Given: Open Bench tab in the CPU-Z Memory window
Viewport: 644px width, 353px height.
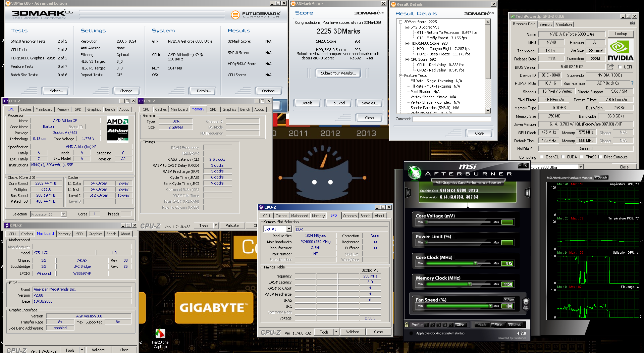Looking at the screenshot, I should 245,109.
